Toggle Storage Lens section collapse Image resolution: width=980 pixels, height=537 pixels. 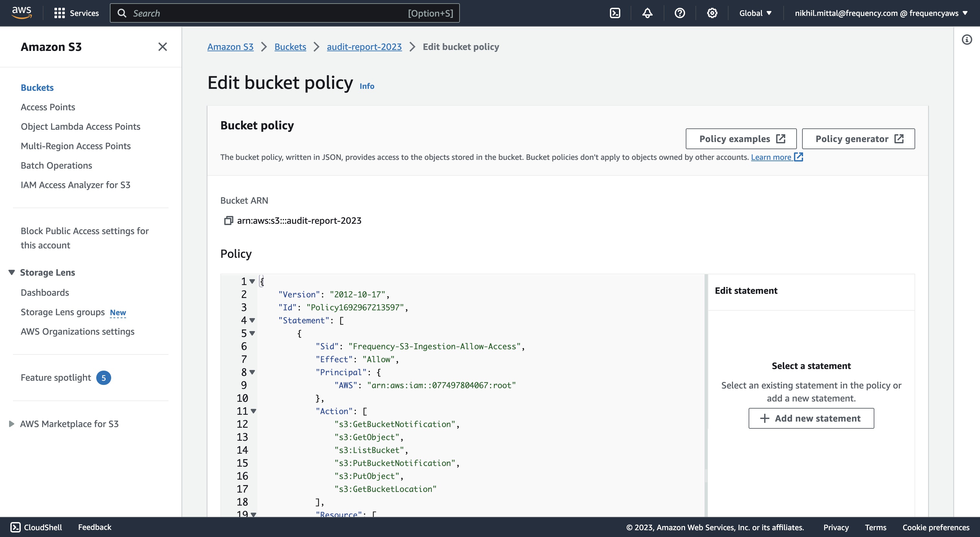[x=11, y=272]
